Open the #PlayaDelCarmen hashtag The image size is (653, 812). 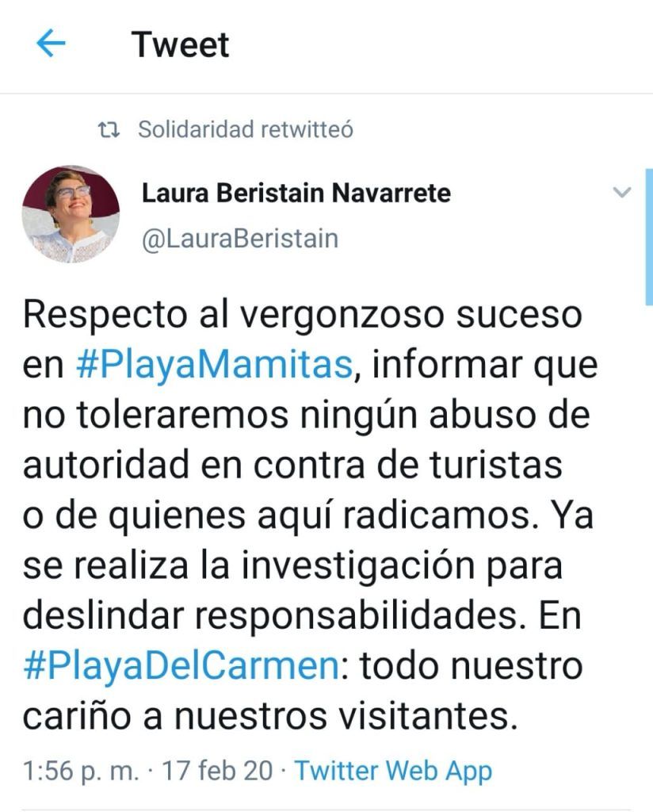(x=181, y=666)
